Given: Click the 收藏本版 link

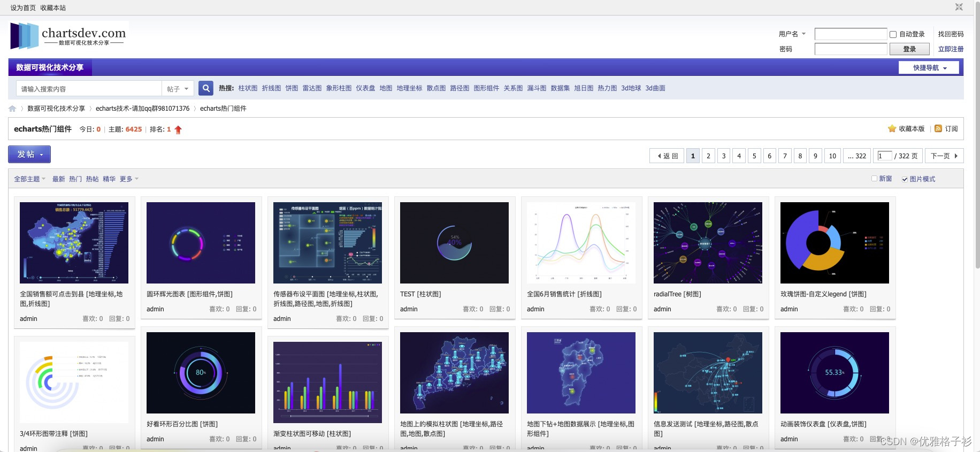Looking at the screenshot, I should click(912, 129).
